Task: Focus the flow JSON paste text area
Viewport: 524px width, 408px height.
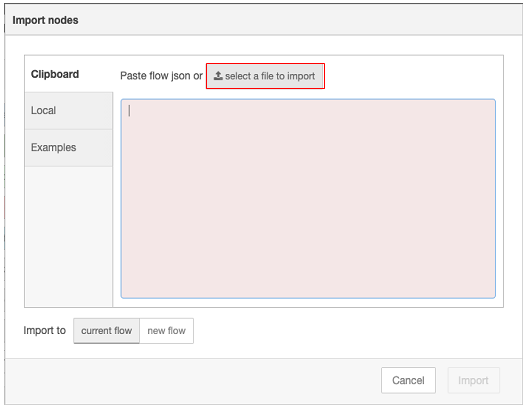Action: 308,198
